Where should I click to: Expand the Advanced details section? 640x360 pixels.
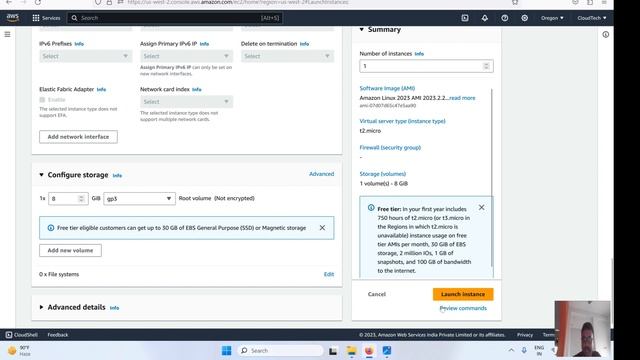click(41, 307)
